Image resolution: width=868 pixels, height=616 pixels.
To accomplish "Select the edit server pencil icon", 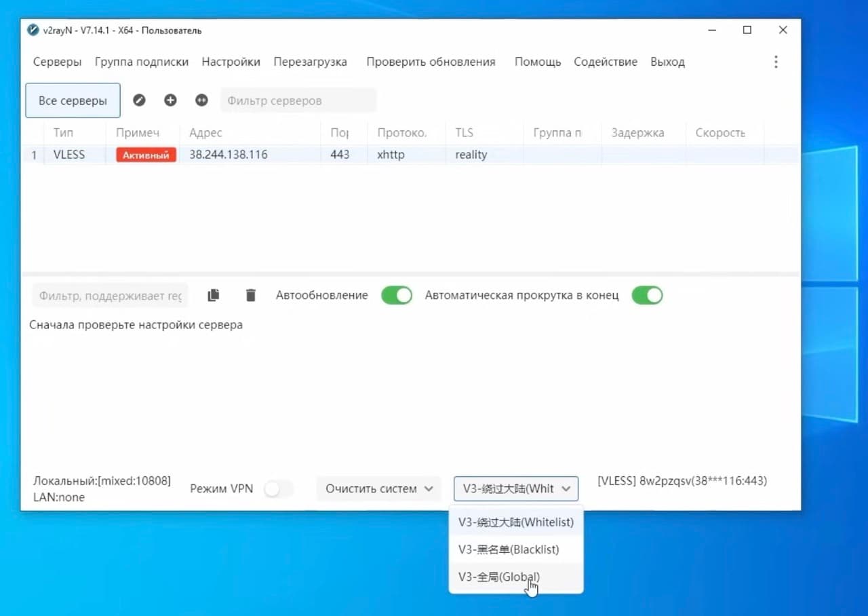I will (x=139, y=100).
